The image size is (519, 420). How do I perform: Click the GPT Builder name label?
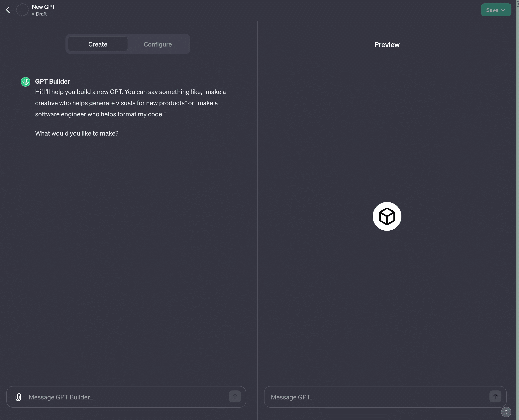tap(52, 81)
